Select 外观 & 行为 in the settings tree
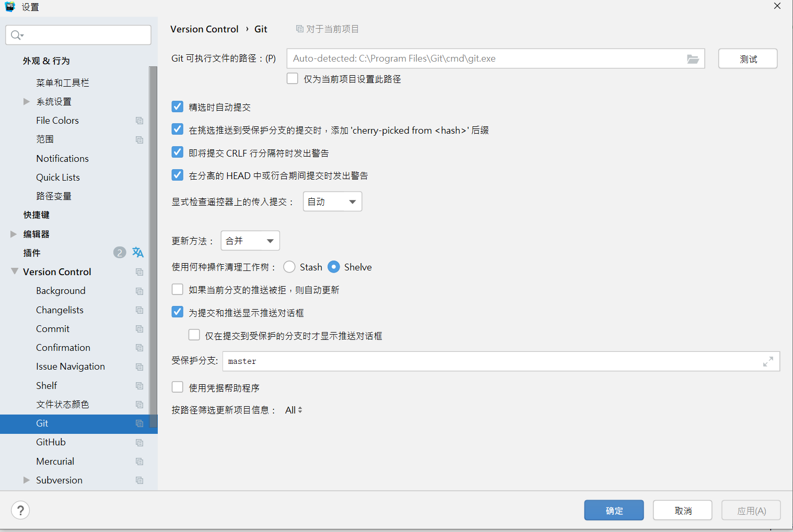This screenshot has width=793, height=532. [x=46, y=61]
